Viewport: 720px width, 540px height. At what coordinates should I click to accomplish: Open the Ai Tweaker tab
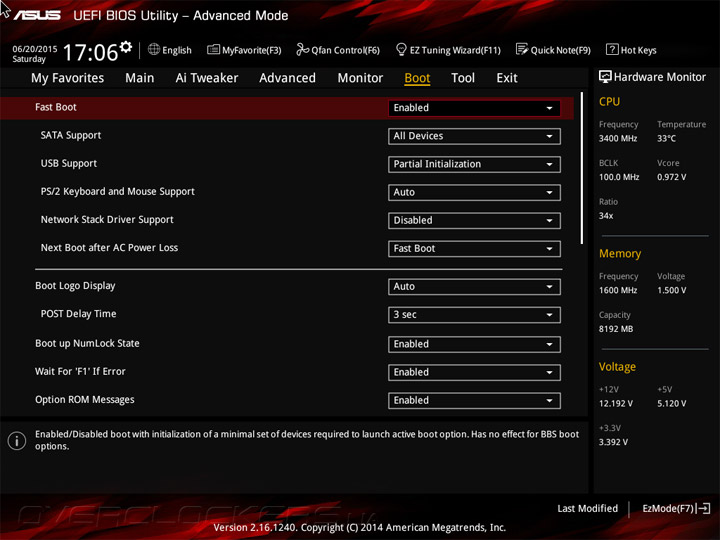point(207,78)
